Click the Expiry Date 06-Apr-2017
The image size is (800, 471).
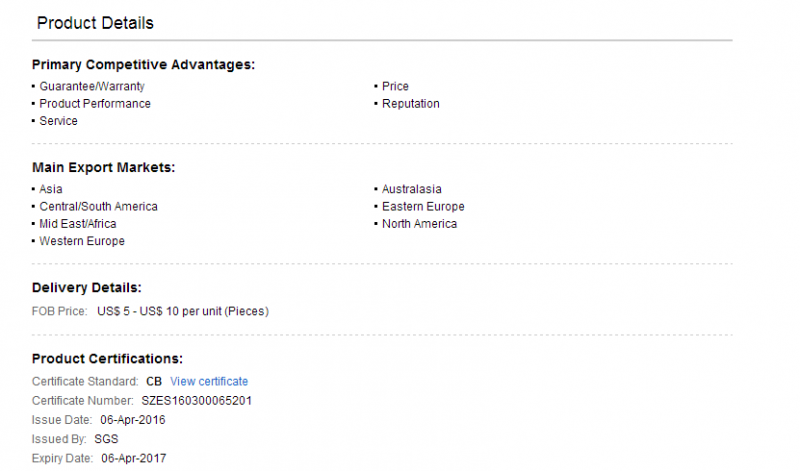pos(134,458)
